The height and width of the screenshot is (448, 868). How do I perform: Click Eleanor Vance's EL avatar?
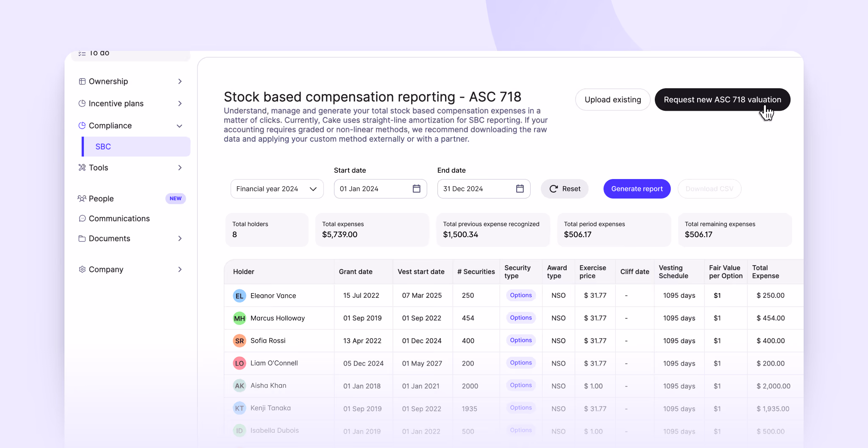point(239,296)
